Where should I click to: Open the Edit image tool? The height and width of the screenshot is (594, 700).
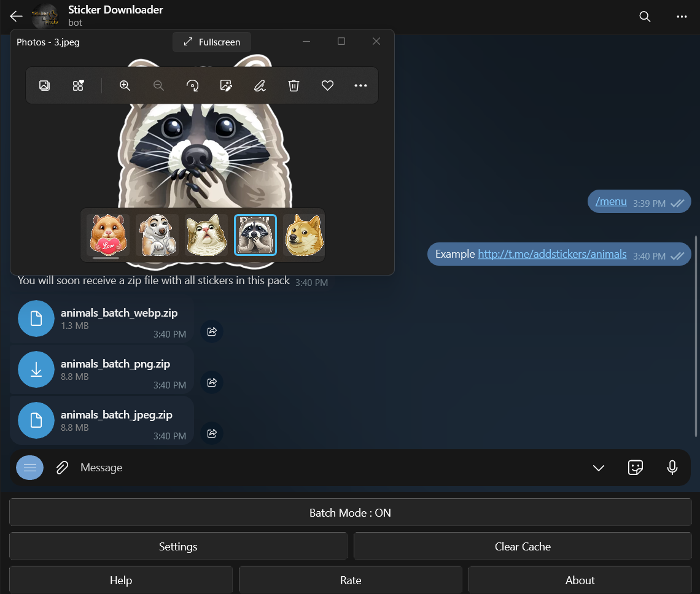coord(226,85)
